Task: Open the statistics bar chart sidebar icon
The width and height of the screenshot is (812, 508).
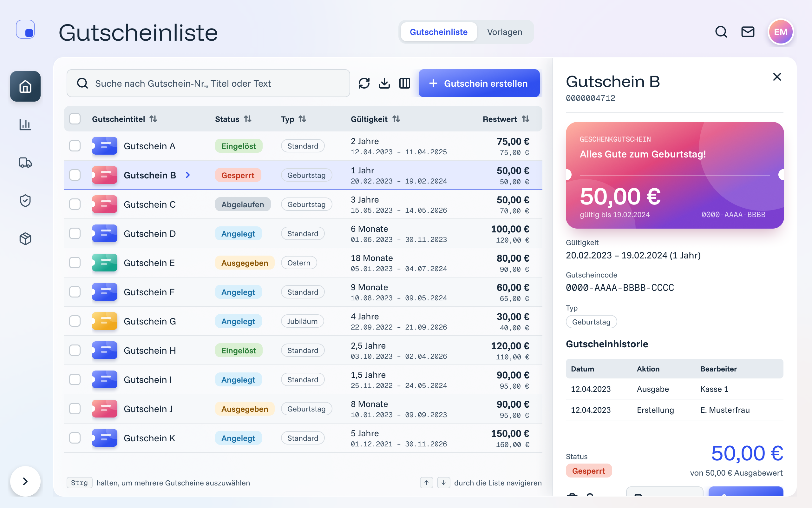Action: coord(25,124)
